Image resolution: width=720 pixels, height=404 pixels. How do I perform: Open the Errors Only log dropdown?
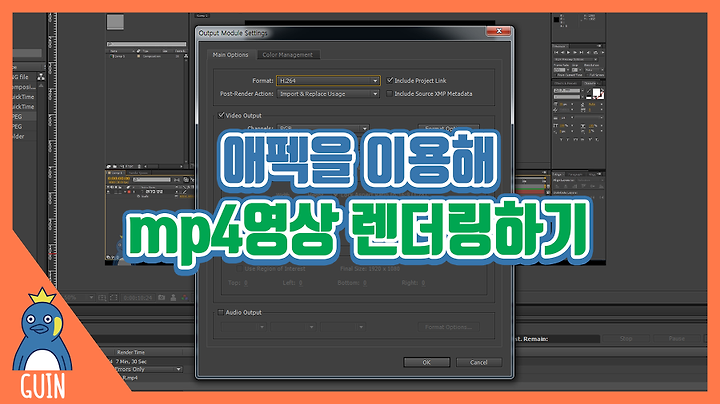click(x=147, y=369)
